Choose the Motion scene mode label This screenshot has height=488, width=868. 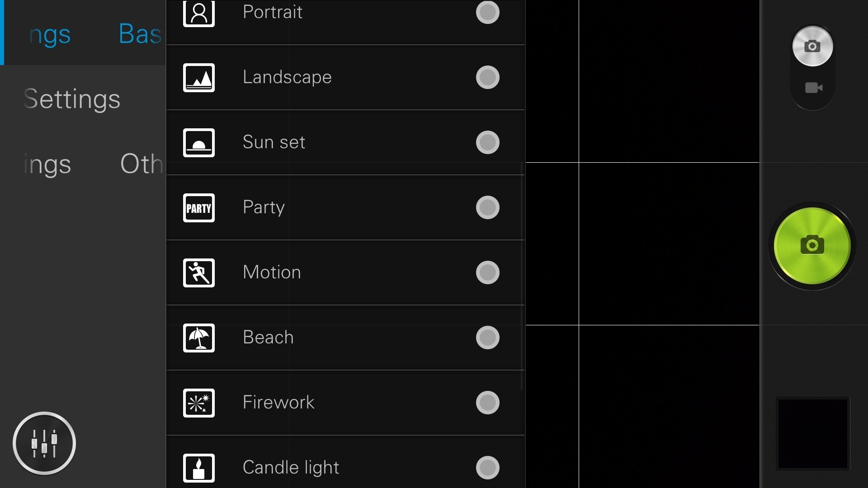272,272
